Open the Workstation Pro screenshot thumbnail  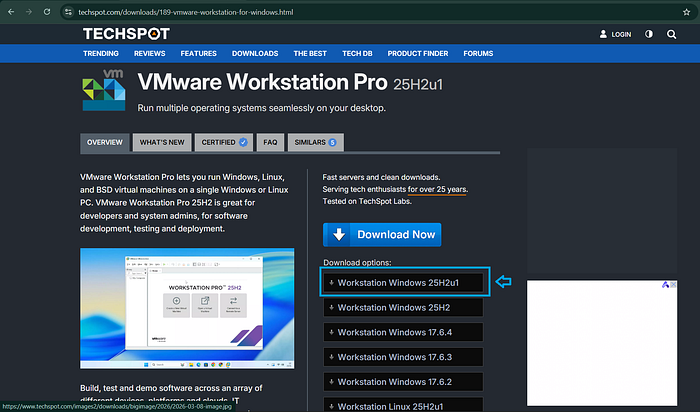point(187,308)
